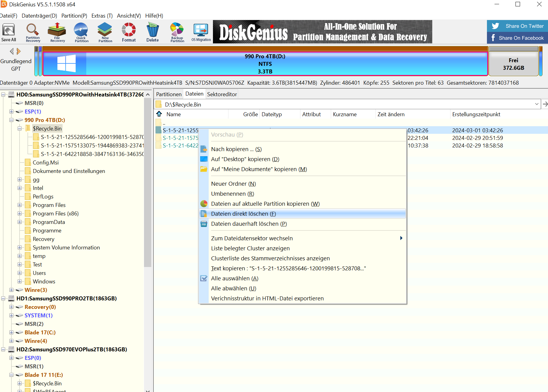The height and width of the screenshot is (392, 548).
Task: Launch the File Recovery tool
Action: (x=57, y=32)
